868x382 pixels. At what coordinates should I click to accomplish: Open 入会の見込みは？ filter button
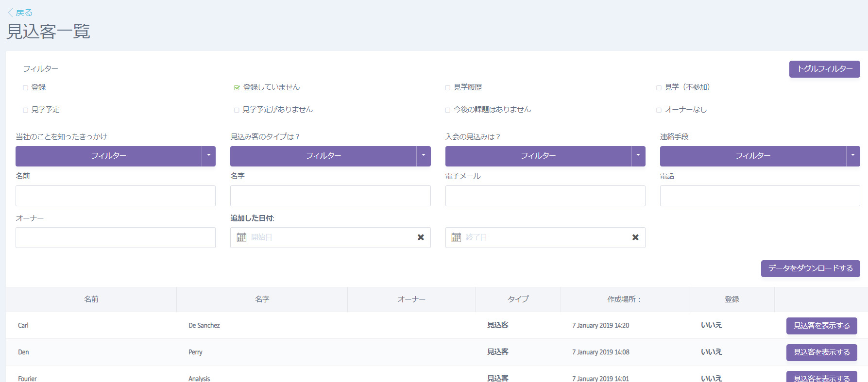(538, 156)
